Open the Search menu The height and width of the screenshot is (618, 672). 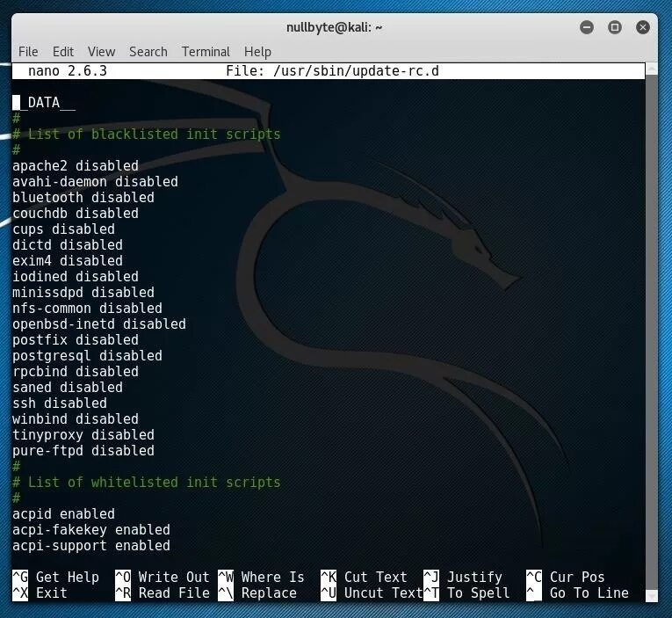[x=148, y=52]
